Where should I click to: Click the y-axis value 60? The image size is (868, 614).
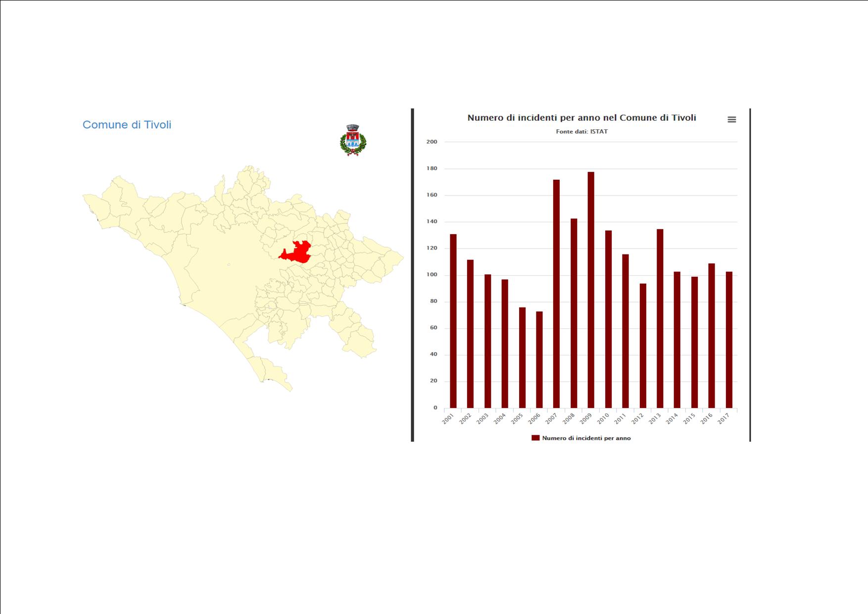(434, 328)
